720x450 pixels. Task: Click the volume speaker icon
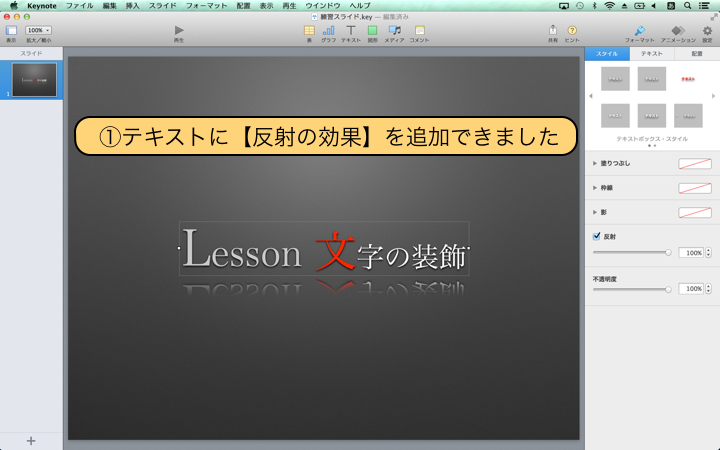coord(654,6)
